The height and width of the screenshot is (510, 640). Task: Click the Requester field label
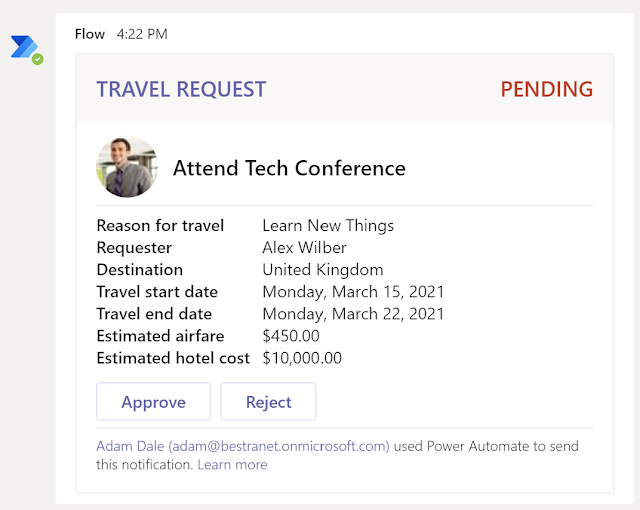(134, 248)
